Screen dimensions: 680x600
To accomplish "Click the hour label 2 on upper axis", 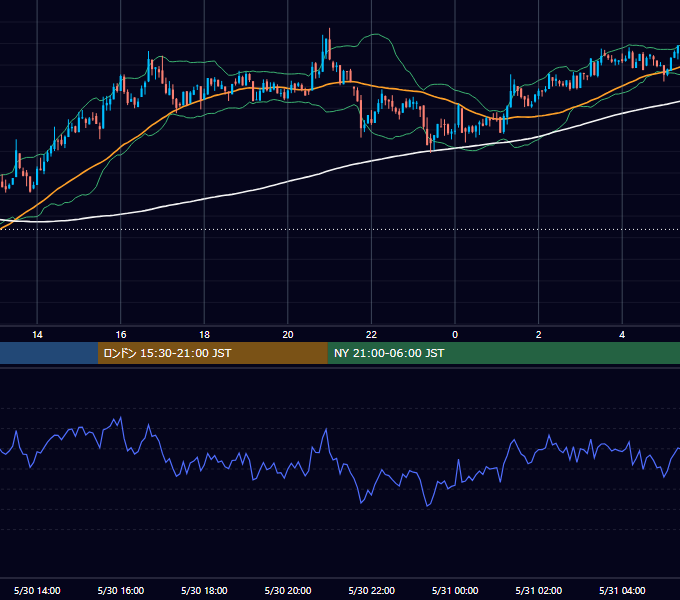I will [x=538, y=335].
